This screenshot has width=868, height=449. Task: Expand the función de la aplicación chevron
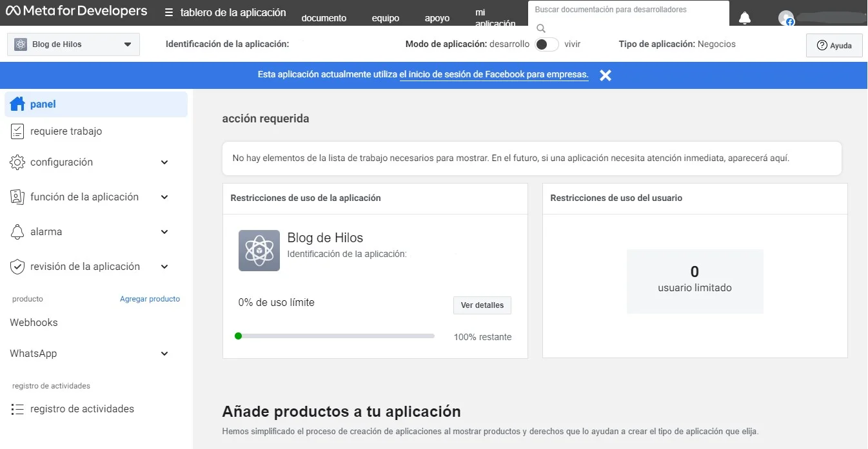pyautogui.click(x=164, y=197)
